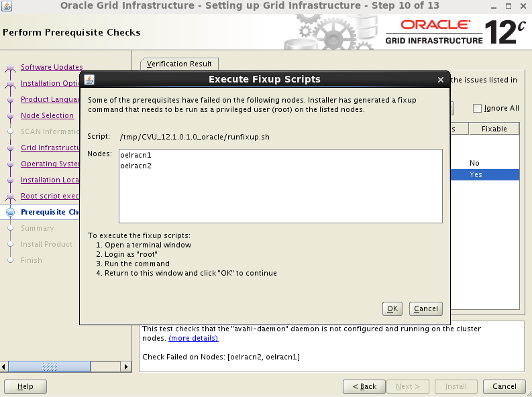
Task: Click right arrow of sidebar horizontal scrollbar
Action: pos(126,367)
